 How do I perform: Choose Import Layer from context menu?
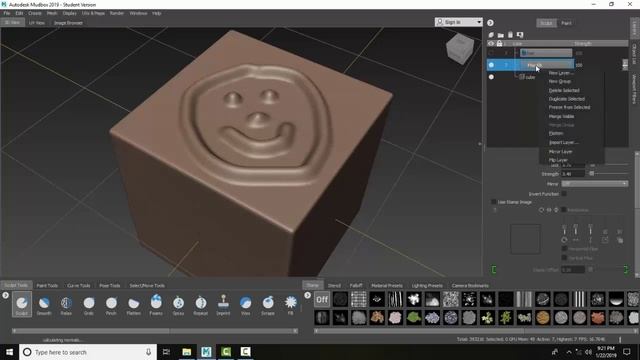(x=564, y=142)
